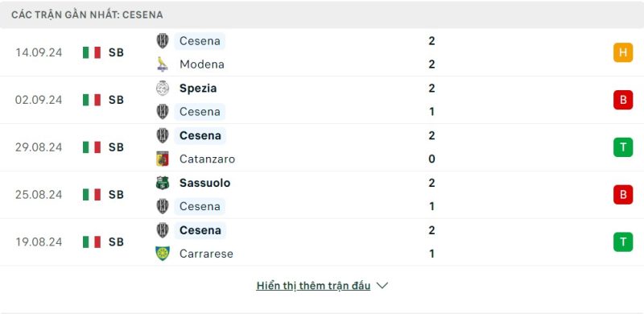Click the Sassuolo green club crest
This screenshot has width=644, height=314.
163,183
